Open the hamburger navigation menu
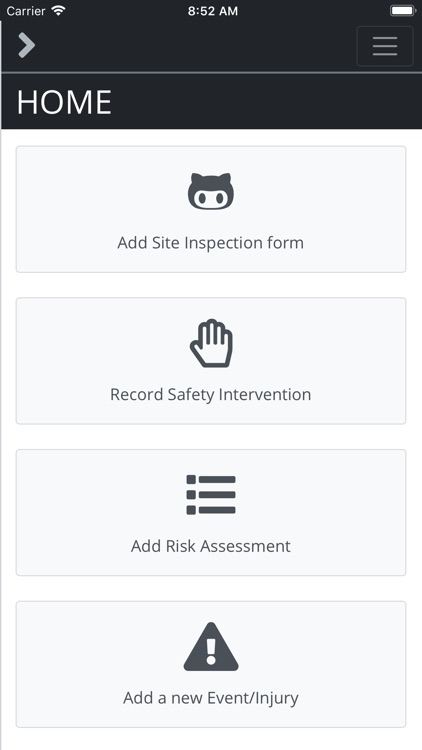This screenshot has width=422, height=750. [x=385, y=46]
